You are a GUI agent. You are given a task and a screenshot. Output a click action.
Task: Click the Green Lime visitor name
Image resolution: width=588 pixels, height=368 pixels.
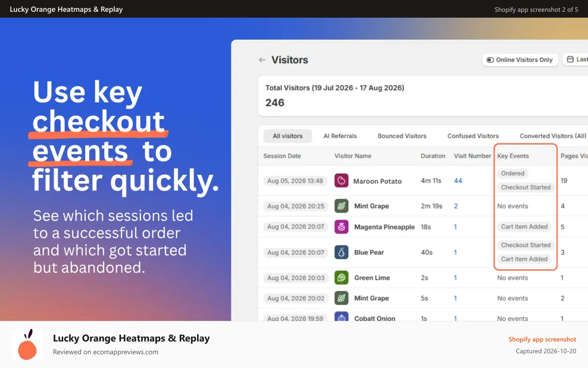pyautogui.click(x=372, y=278)
